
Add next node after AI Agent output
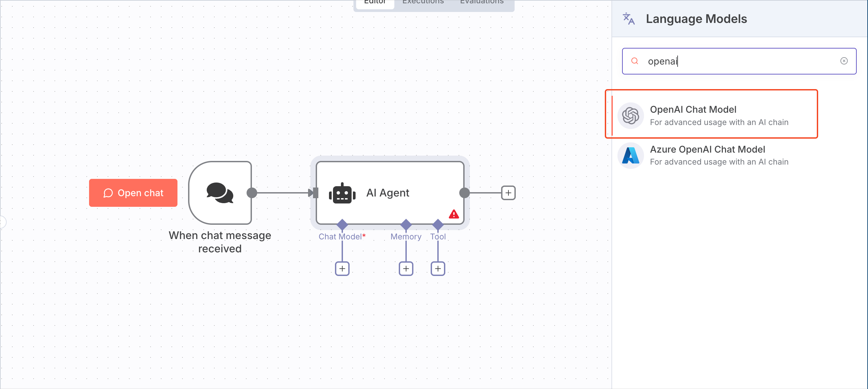pos(508,193)
